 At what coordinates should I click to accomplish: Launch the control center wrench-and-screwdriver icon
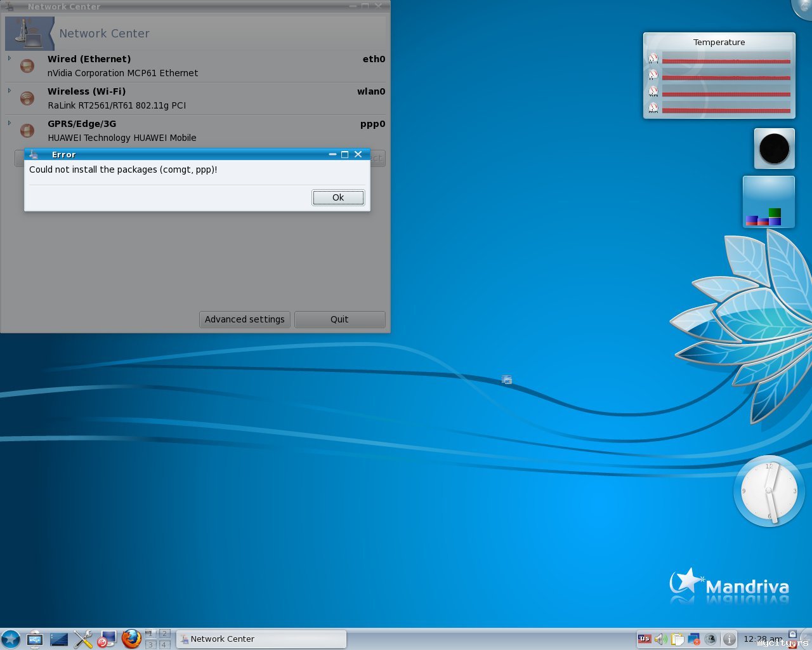tap(83, 639)
